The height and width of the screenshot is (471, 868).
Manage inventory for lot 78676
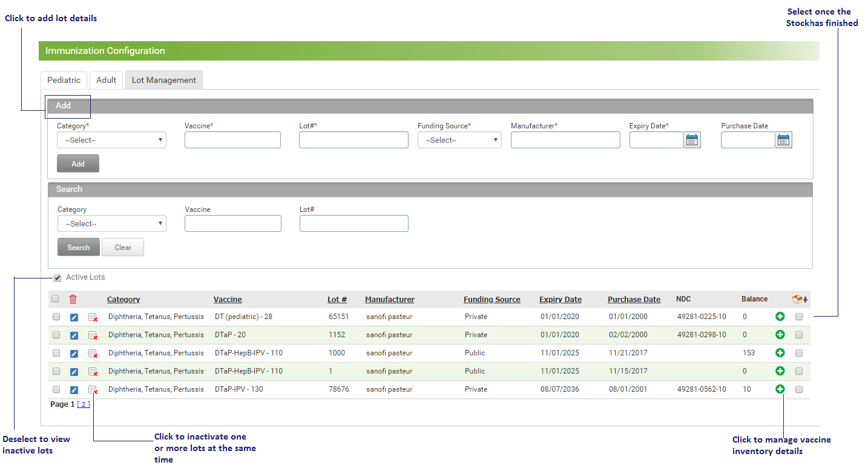780,389
